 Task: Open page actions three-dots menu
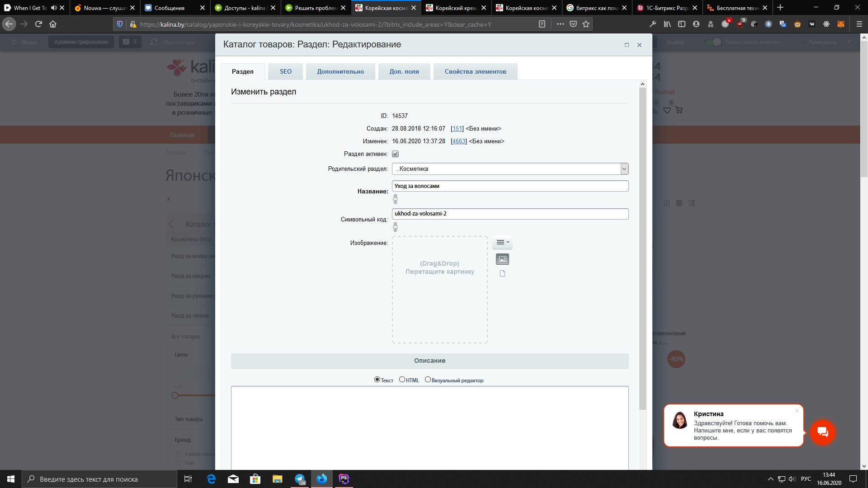coord(561,24)
